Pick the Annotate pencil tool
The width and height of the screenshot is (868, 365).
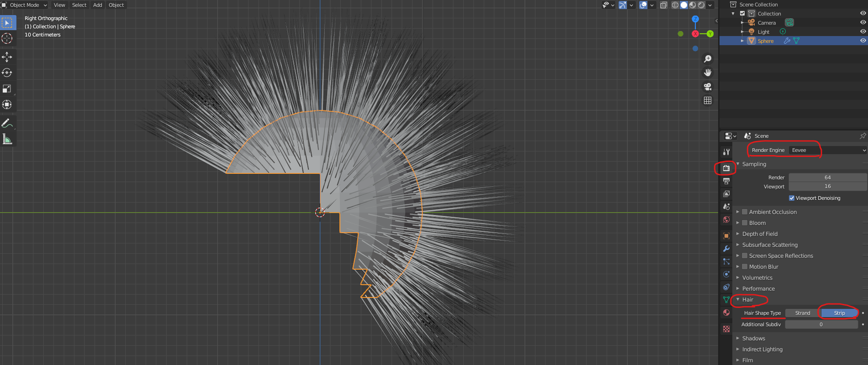[7, 123]
